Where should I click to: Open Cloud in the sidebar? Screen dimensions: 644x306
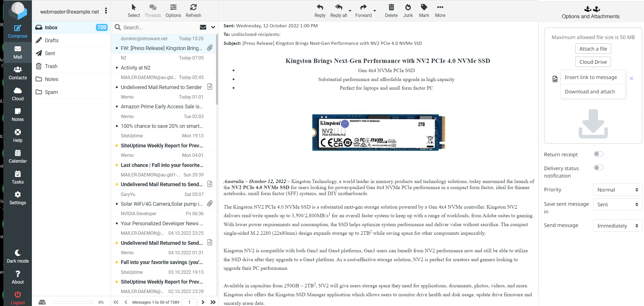click(x=18, y=94)
